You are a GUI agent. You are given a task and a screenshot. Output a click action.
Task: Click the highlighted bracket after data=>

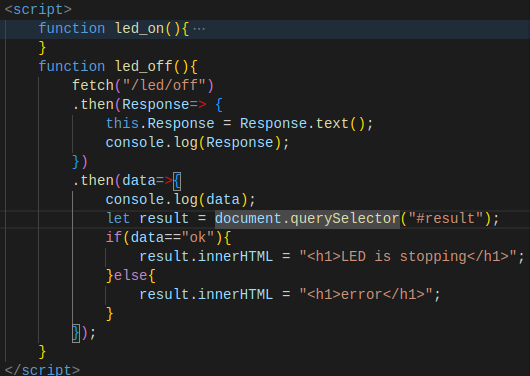pyautogui.click(x=177, y=181)
